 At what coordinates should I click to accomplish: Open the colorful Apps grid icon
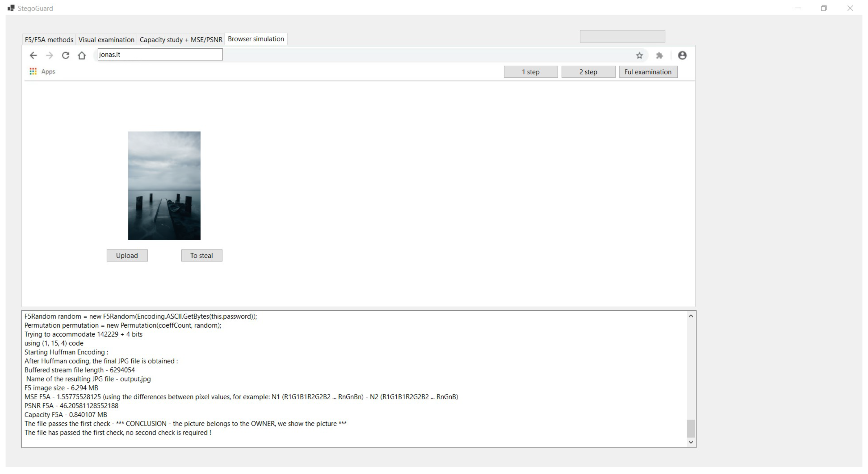point(33,71)
